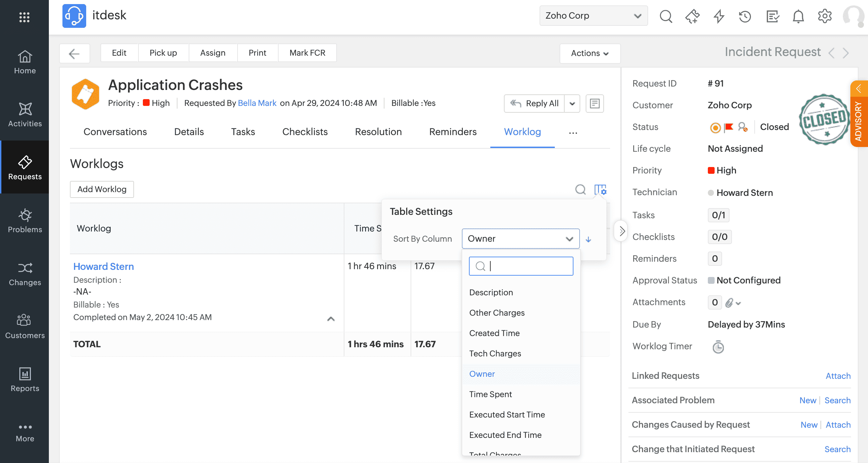Viewport: 868px width, 463px height.
Task: Click the worklog search magnifier icon
Action: pos(580,189)
